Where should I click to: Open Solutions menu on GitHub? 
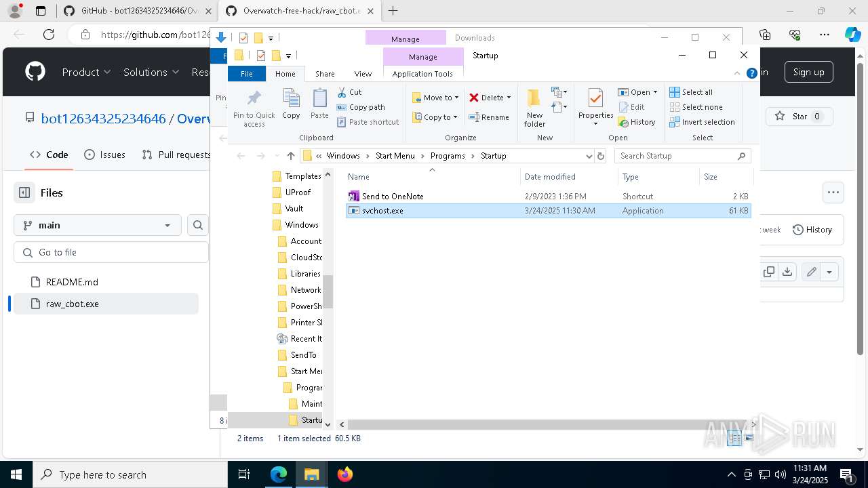click(151, 72)
